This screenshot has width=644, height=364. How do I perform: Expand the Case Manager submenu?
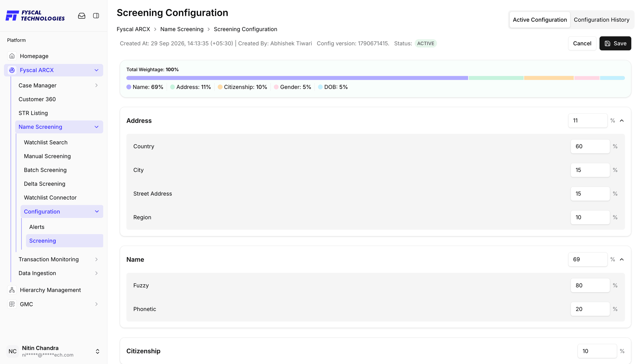96,86
